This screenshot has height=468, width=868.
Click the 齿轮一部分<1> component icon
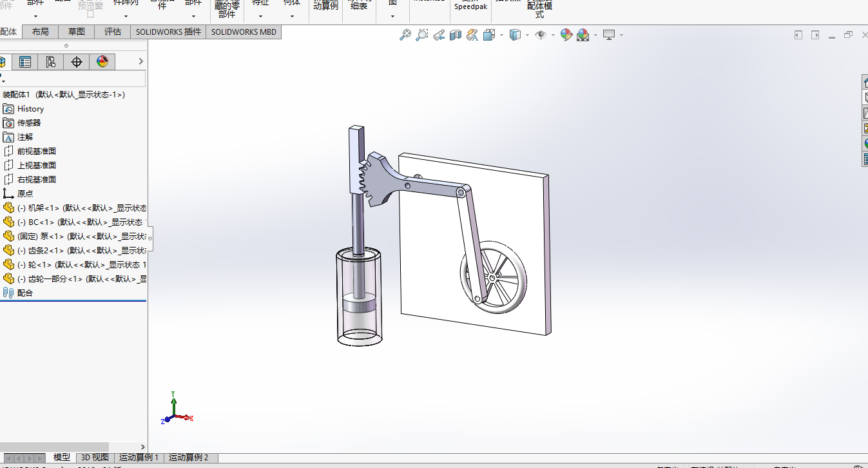coord(8,278)
